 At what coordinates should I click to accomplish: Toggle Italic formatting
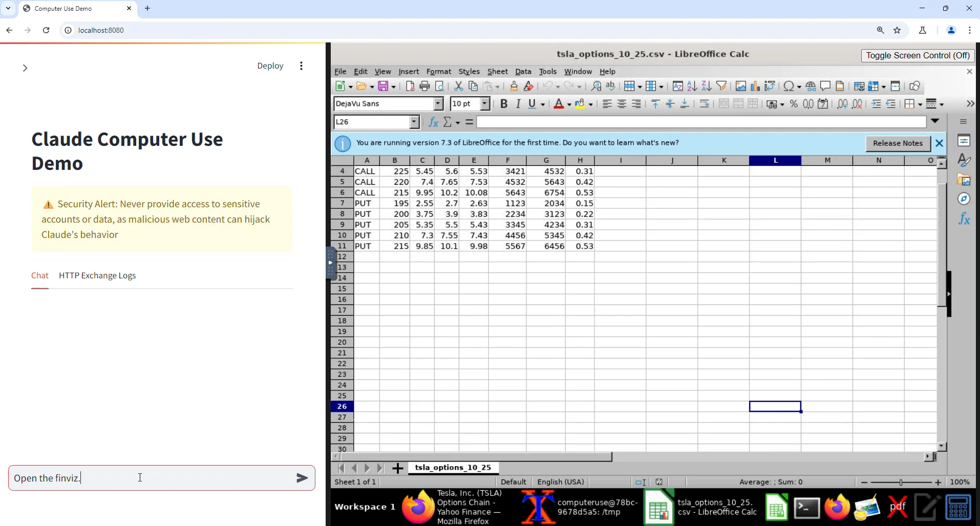pyautogui.click(x=518, y=104)
